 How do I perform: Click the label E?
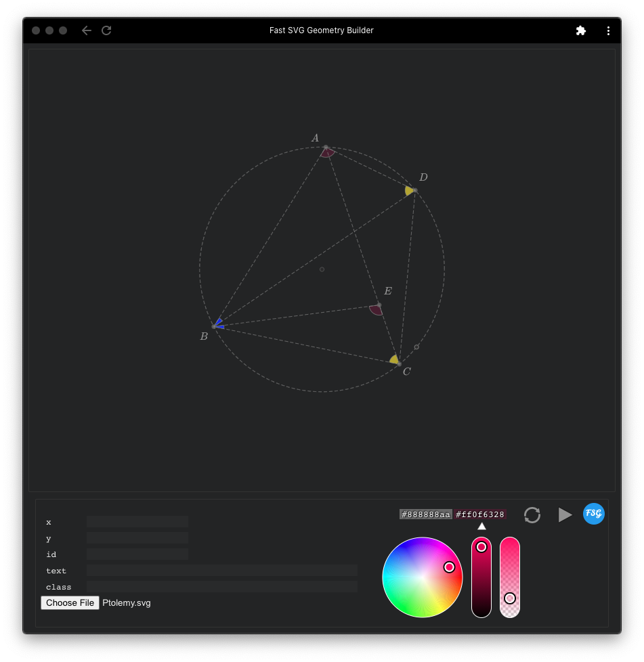click(387, 291)
